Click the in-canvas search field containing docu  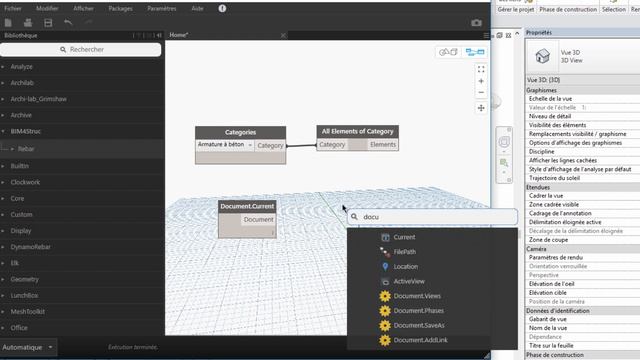[x=432, y=217]
